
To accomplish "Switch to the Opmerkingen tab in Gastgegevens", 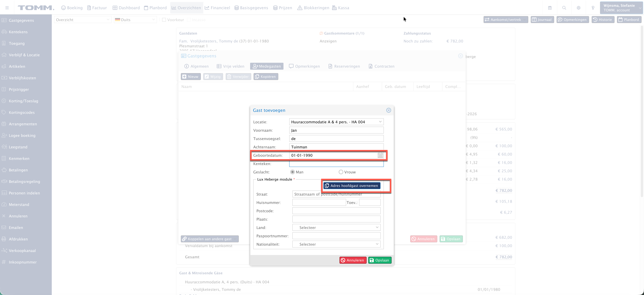I will 304,66.
